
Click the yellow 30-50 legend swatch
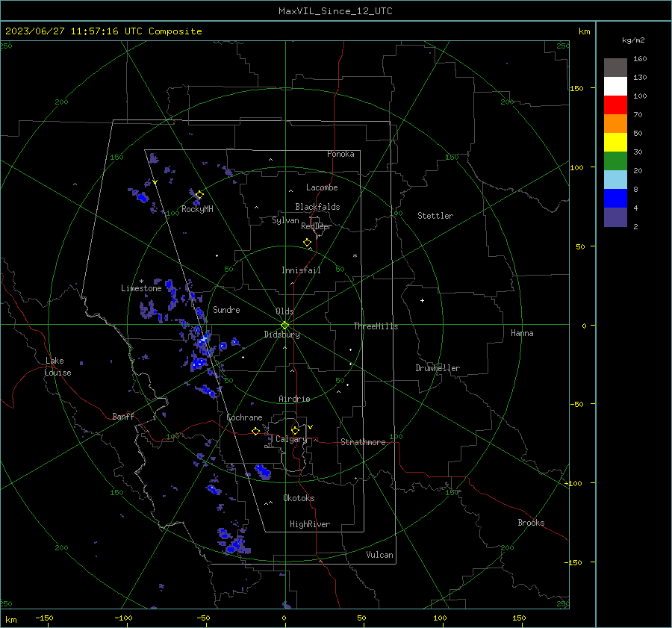pyautogui.click(x=615, y=143)
